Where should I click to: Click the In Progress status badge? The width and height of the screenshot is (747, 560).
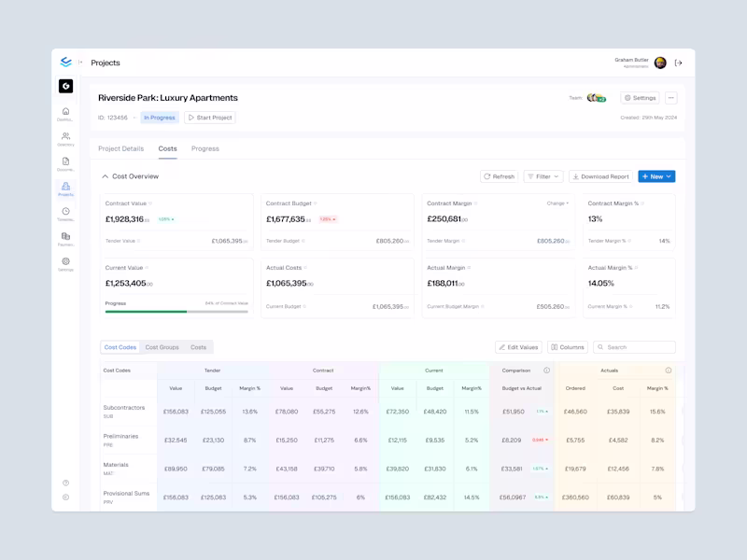pyautogui.click(x=159, y=117)
